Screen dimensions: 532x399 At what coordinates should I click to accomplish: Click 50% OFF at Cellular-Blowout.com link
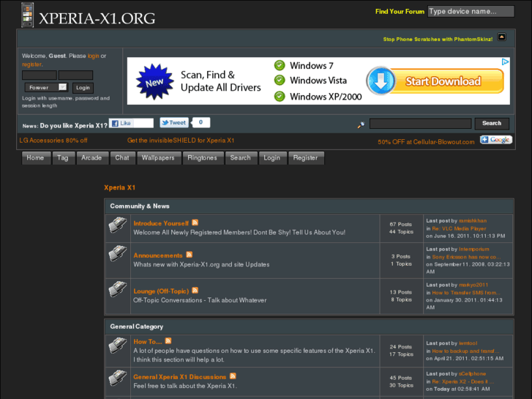coord(426,142)
